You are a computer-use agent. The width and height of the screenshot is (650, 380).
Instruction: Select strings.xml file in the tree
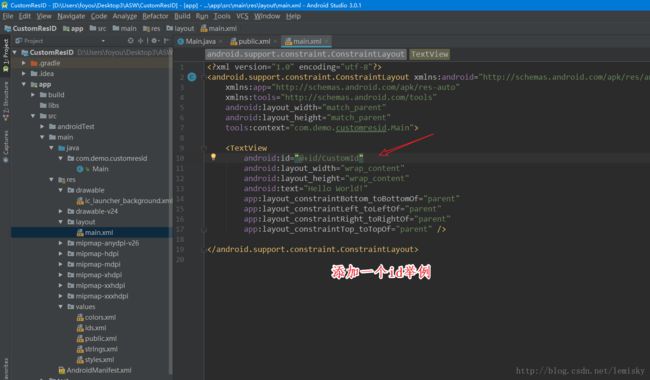97,349
